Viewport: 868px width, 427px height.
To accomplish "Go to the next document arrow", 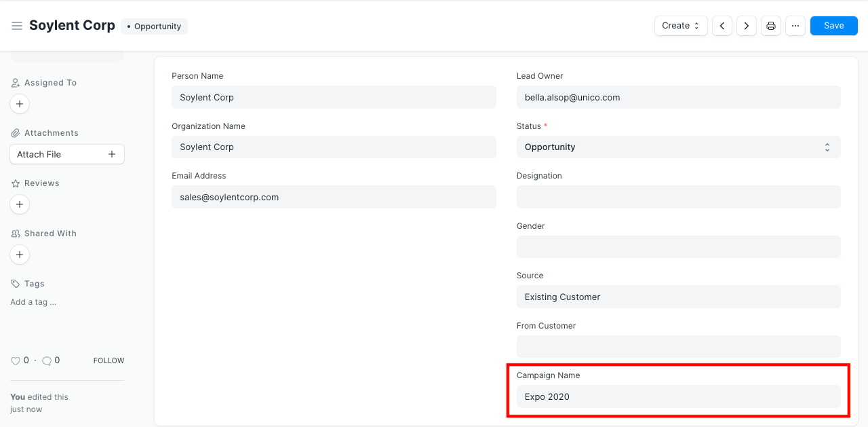I will pyautogui.click(x=746, y=26).
